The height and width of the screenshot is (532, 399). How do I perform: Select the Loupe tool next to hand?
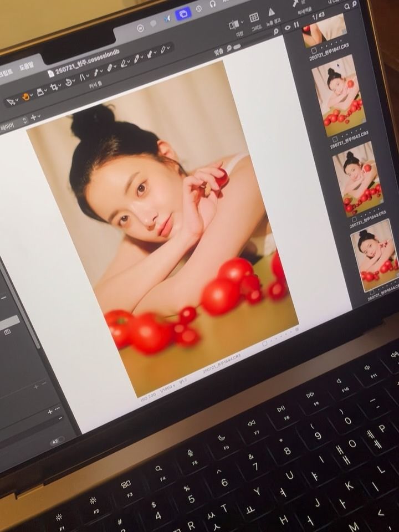coord(40,92)
